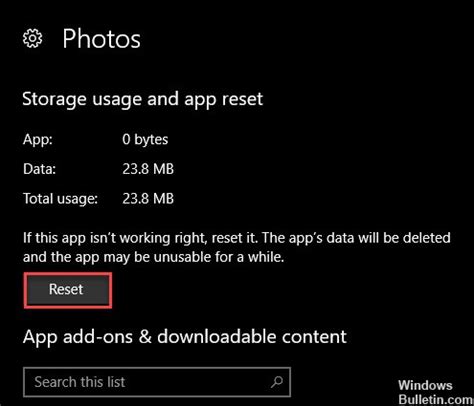Select the "Storage usage and app reset" heading
The width and height of the screenshot is (474, 406).
click(143, 100)
